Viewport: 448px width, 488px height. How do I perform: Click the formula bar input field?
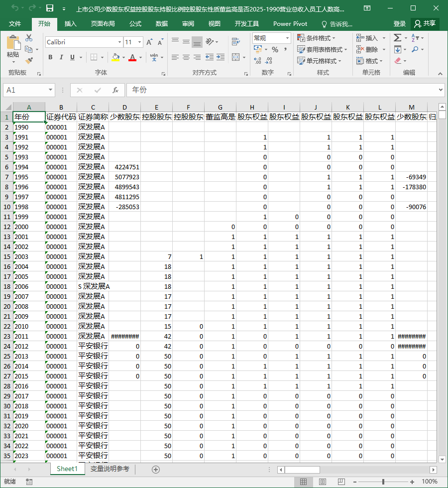tap(283, 90)
